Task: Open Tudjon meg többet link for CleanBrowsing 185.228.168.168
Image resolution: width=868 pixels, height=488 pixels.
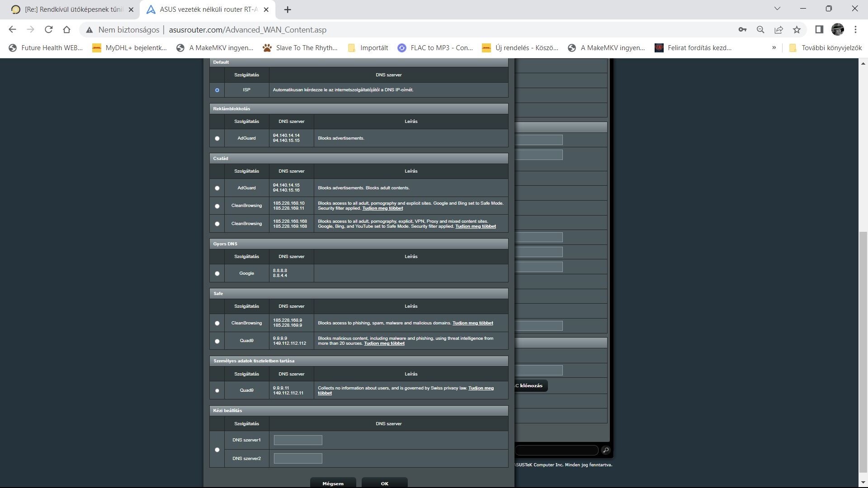Action: (476, 226)
